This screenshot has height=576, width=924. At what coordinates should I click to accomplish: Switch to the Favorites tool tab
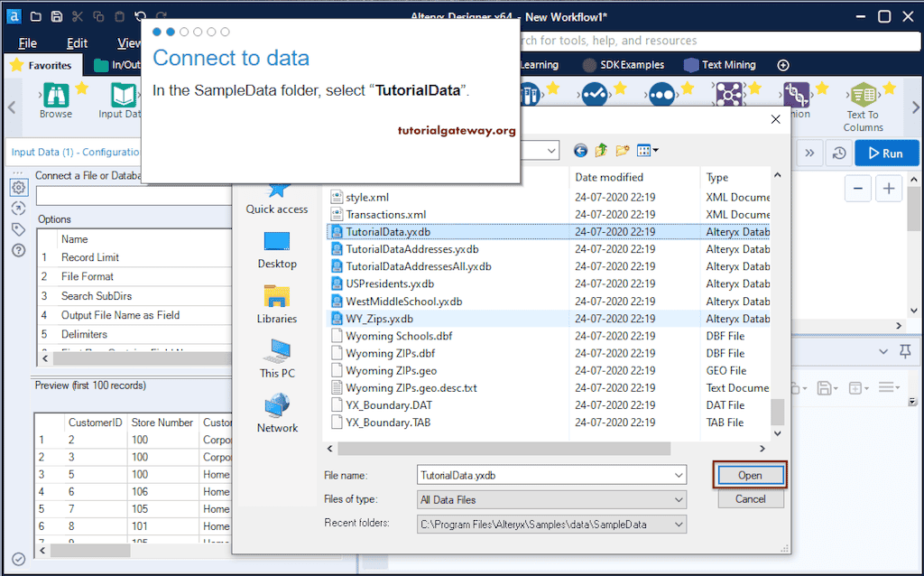[42, 65]
